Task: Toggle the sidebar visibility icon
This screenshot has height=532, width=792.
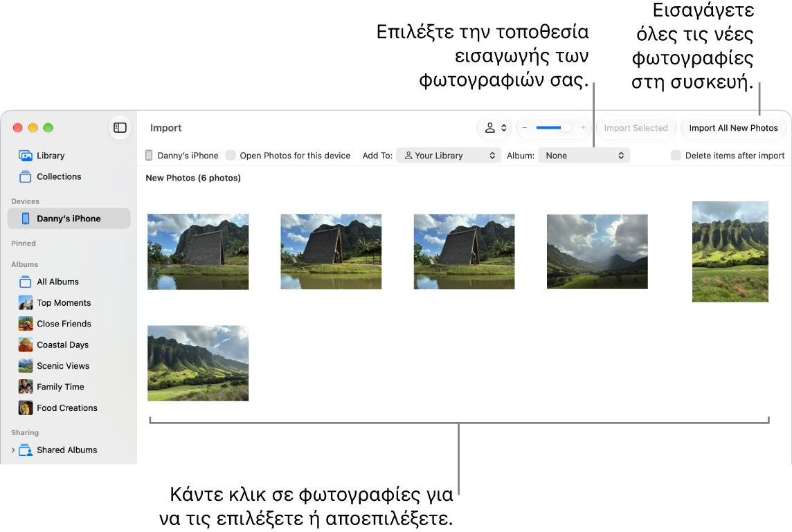Action: [x=120, y=128]
